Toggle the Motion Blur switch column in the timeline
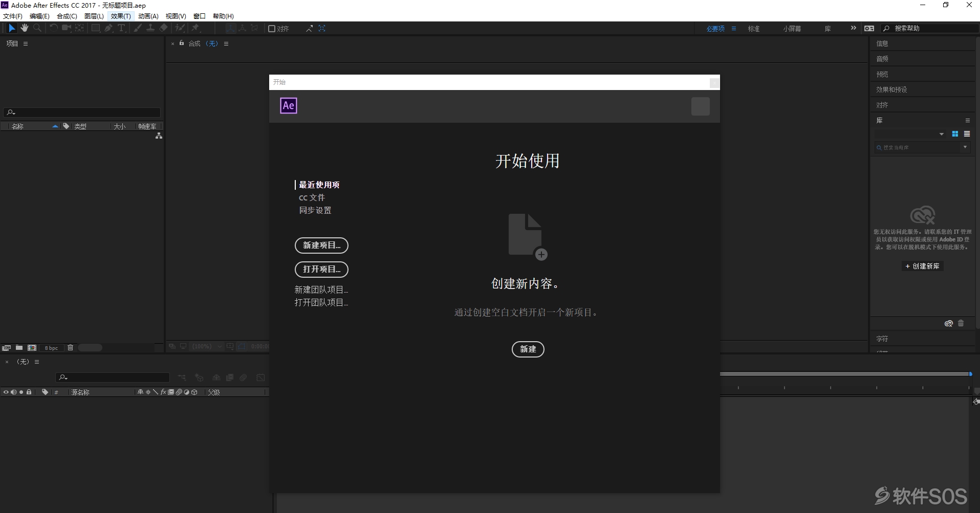Image resolution: width=980 pixels, height=513 pixels. (x=179, y=392)
